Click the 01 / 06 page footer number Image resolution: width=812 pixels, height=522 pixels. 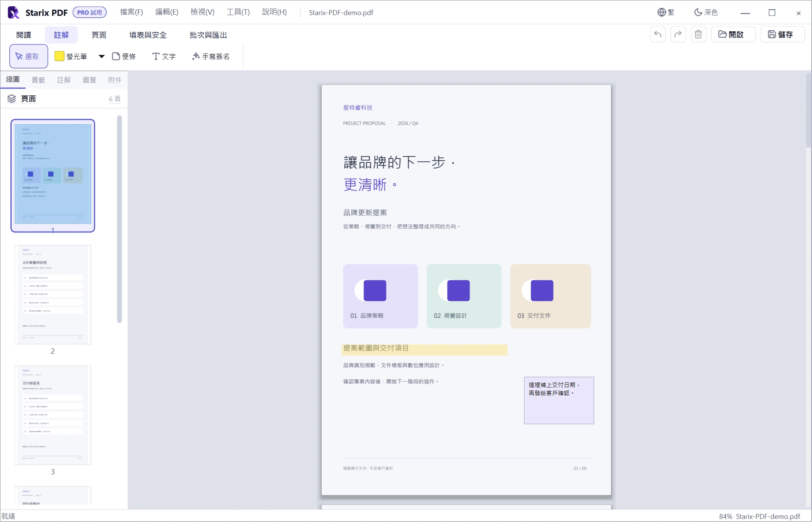point(580,469)
